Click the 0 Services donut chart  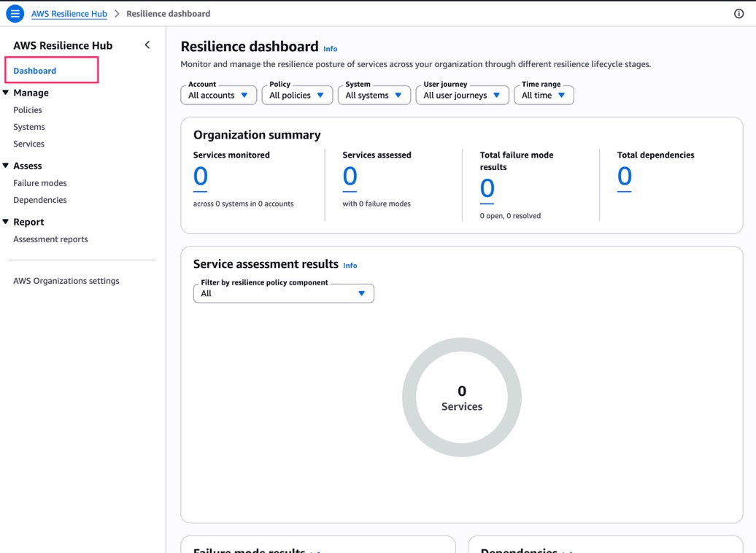tap(462, 398)
